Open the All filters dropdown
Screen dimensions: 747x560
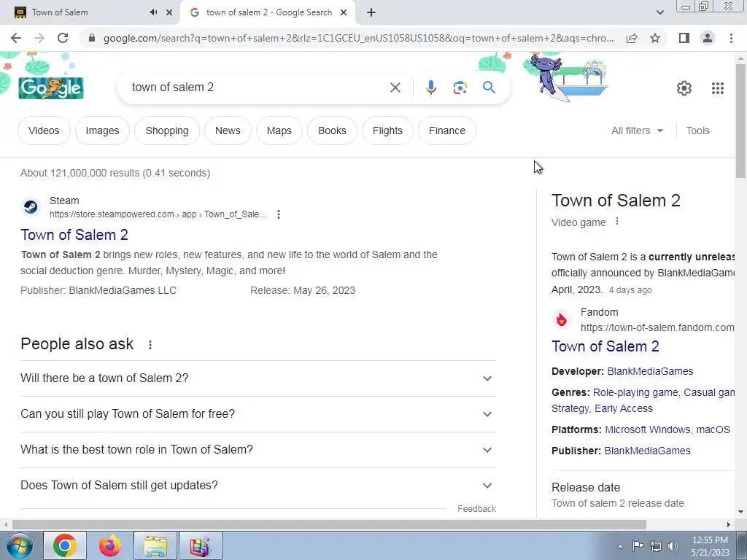637,131
